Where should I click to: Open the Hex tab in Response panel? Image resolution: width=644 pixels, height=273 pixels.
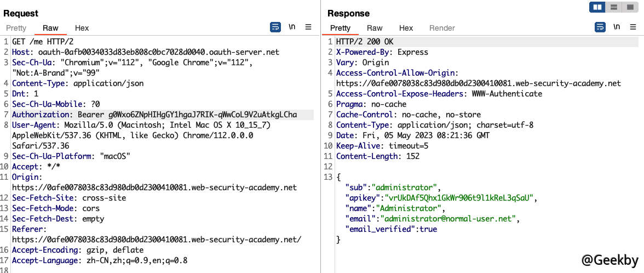406,28
